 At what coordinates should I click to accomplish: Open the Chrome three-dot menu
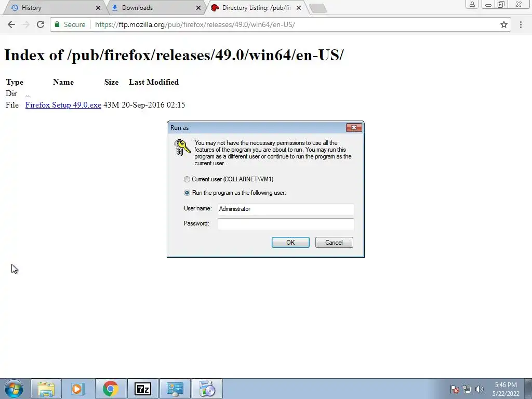tap(521, 24)
